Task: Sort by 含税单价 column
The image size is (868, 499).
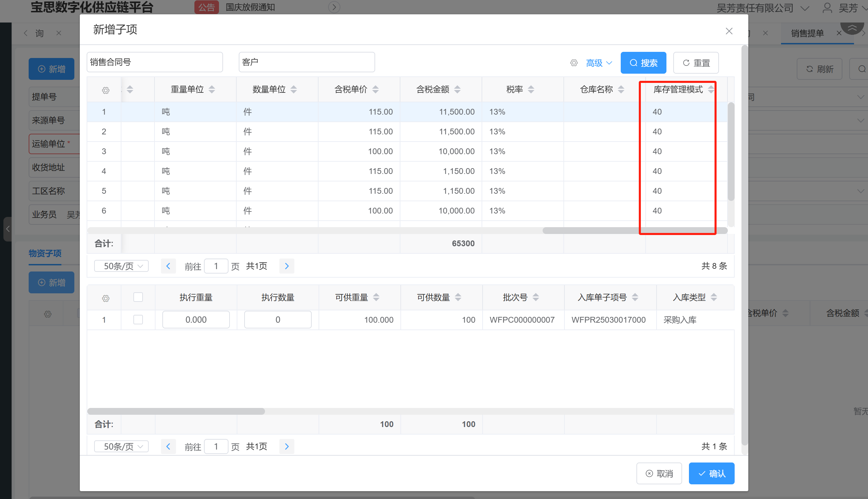Action: click(x=376, y=89)
